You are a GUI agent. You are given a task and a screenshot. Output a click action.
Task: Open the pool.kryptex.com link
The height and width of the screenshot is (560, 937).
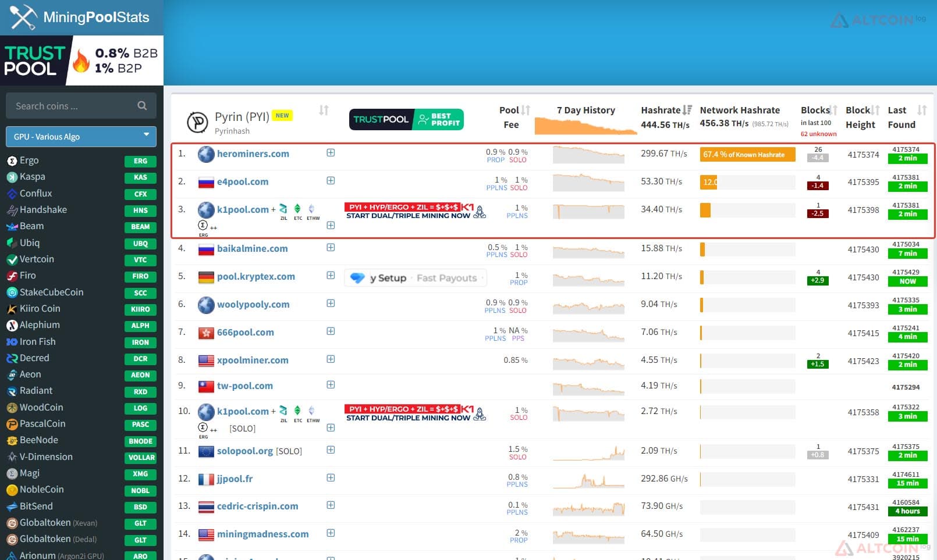(x=256, y=276)
